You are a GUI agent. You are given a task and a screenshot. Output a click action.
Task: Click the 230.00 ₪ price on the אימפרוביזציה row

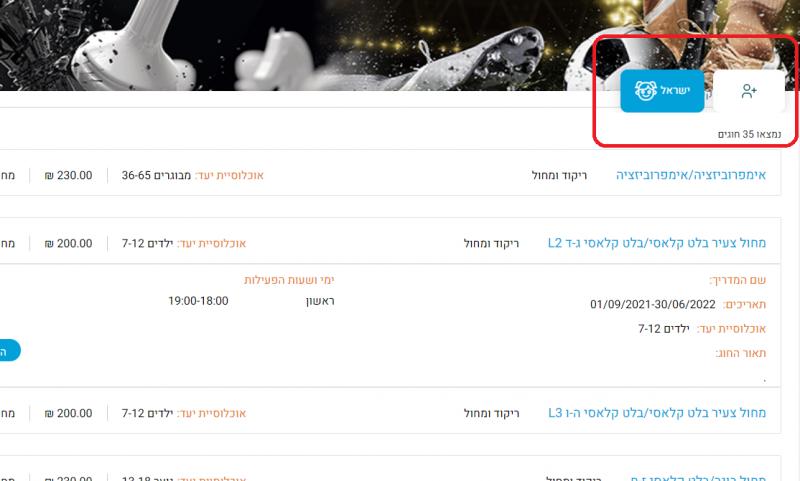pyautogui.click(x=68, y=175)
